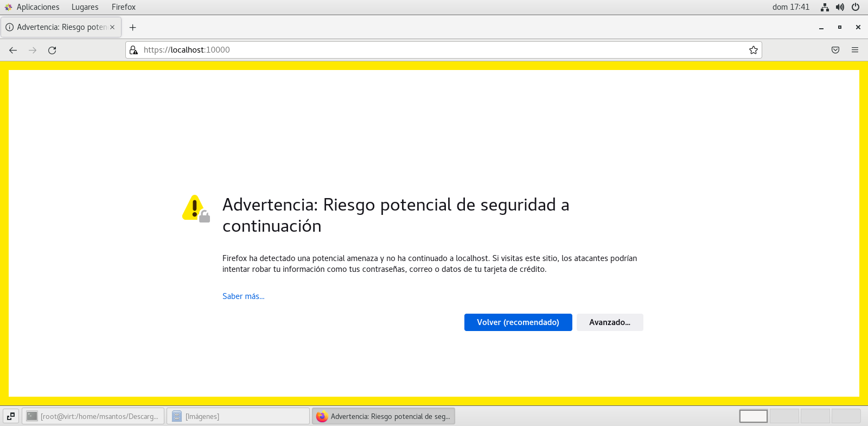Click the insecure lock icon in address bar
868x426 pixels.
pyautogui.click(x=133, y=50)
